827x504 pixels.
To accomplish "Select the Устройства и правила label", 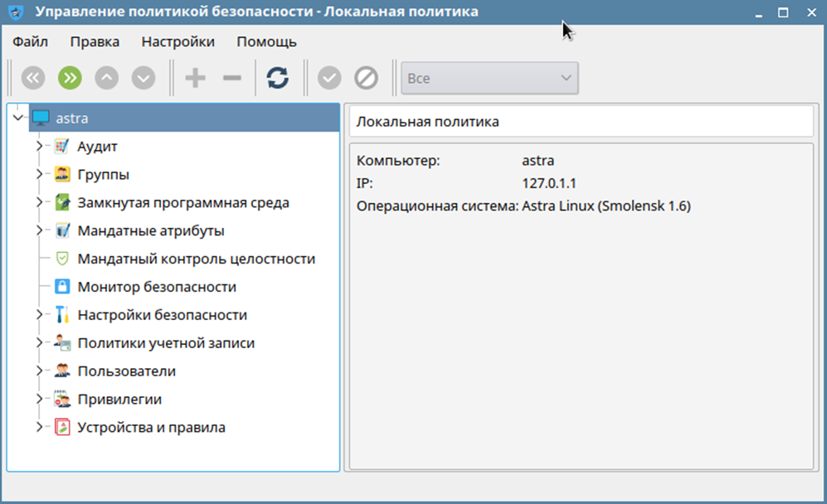I will tap(151, 428).
